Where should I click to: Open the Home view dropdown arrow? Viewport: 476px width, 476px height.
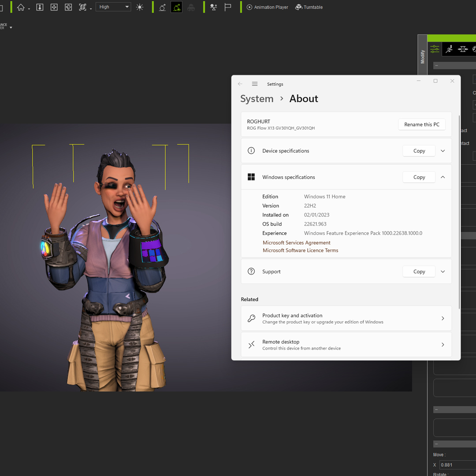pyautogui.click(x=29, y=9)
